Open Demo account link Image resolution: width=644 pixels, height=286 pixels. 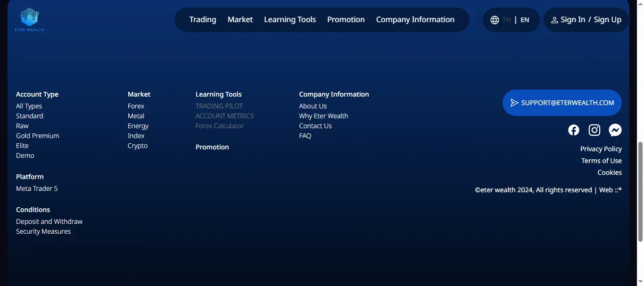(25, 155)
